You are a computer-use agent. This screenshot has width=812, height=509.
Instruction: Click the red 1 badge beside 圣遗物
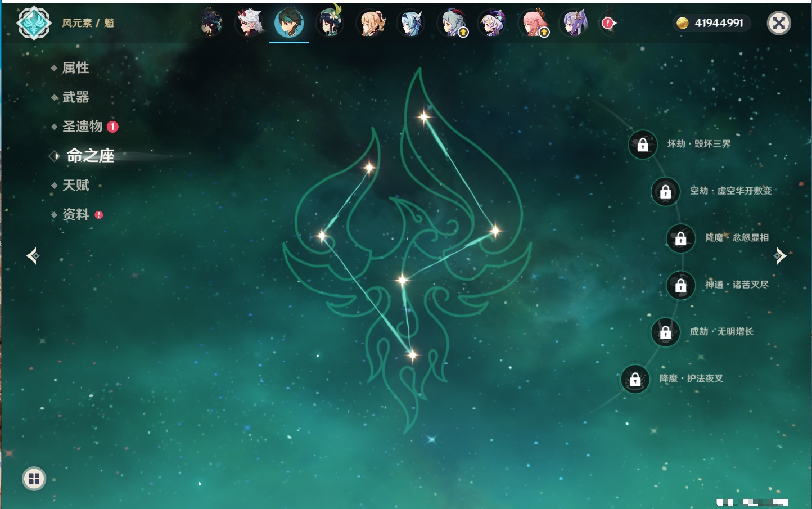[112, 127]
